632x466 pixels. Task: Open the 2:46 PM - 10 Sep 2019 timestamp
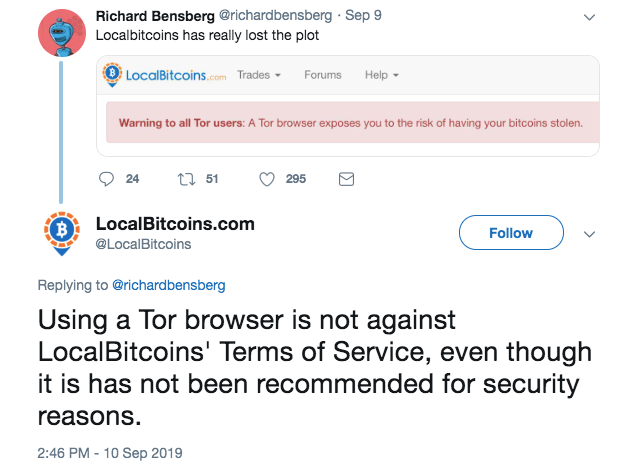tap(110, 453)
